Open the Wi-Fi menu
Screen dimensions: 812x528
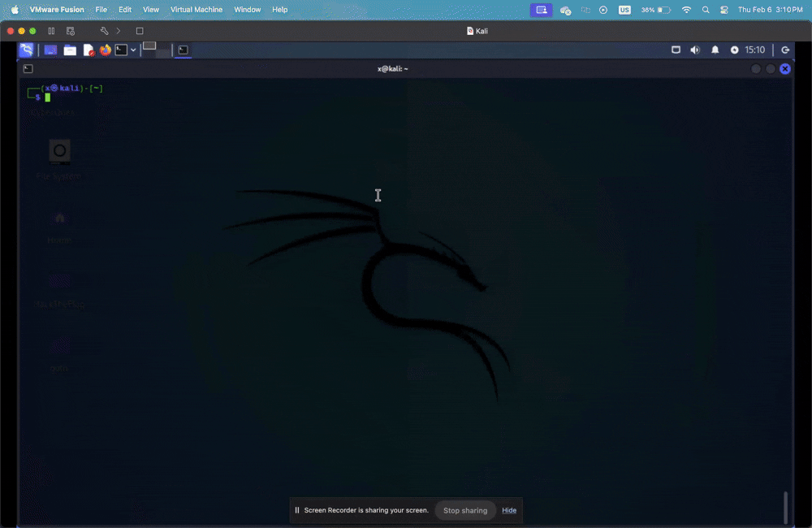[686, 10]
